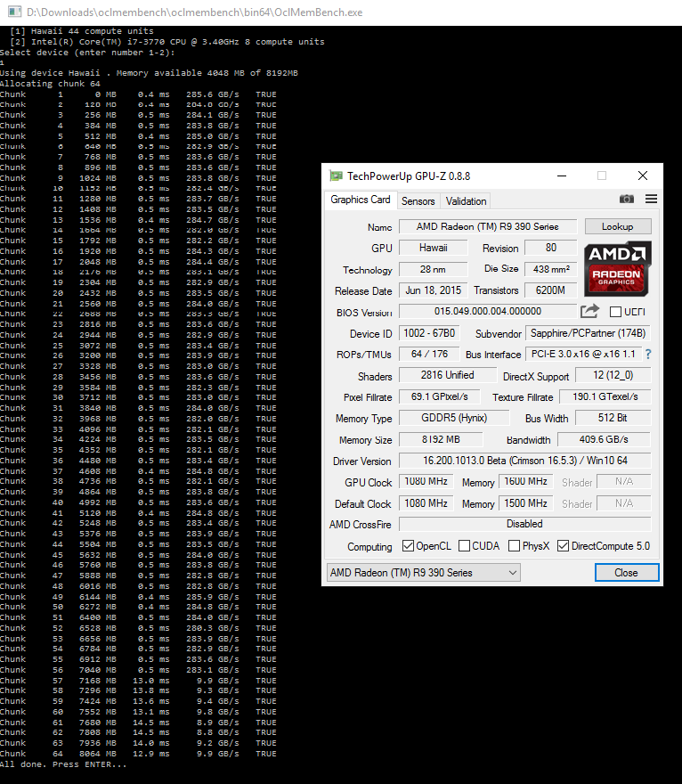The image size is (682, 784).
Task: Click console text 'All done. Press ENTER...'
Action: (63, 764)
